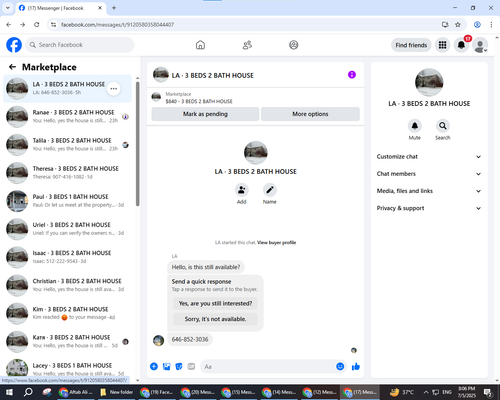
Task: Attach a photo with image icon
Action: coord(166,367)
